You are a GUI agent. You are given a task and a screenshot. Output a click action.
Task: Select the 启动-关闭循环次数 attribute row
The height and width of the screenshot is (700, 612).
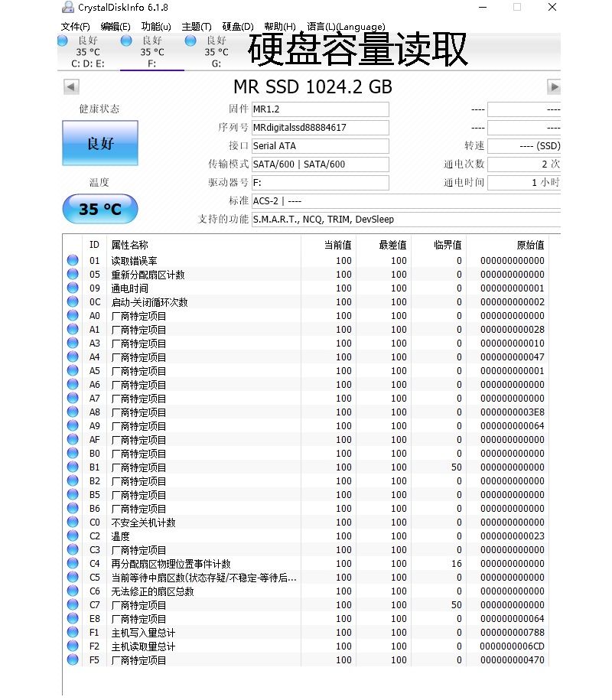point(306,301)
